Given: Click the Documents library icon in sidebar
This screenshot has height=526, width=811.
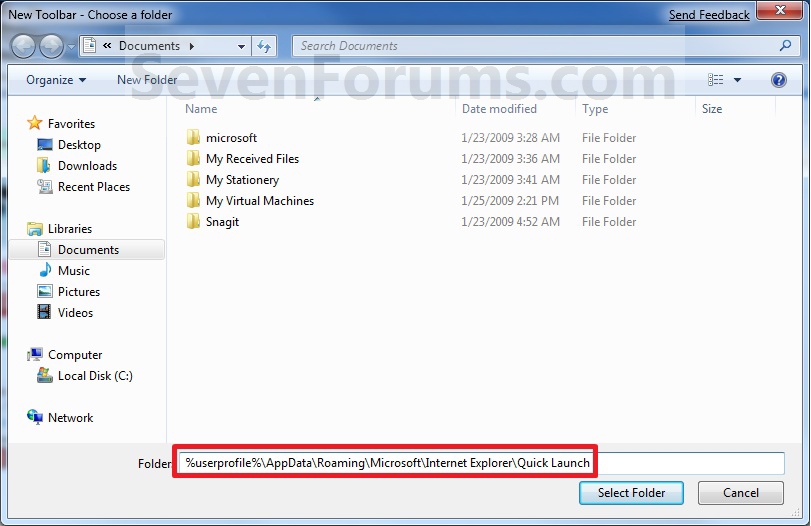Looking at the screenshot, I should 44,249.
